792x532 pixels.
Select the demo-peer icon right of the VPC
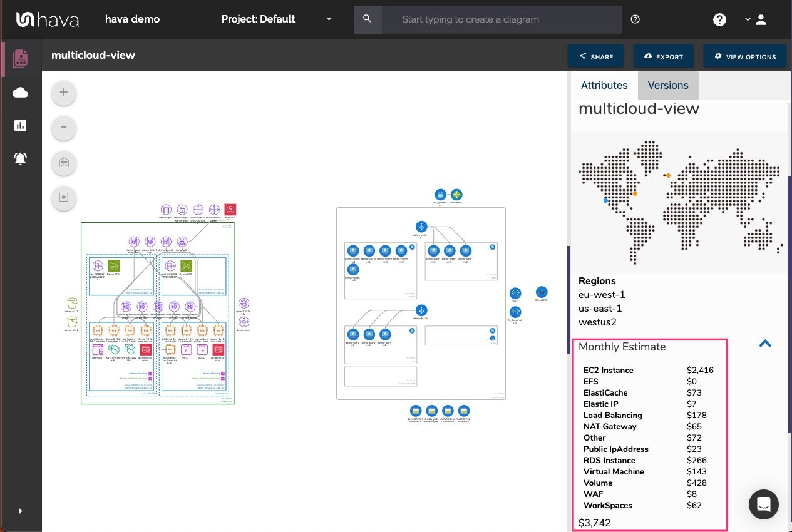[x=244, y=322]
